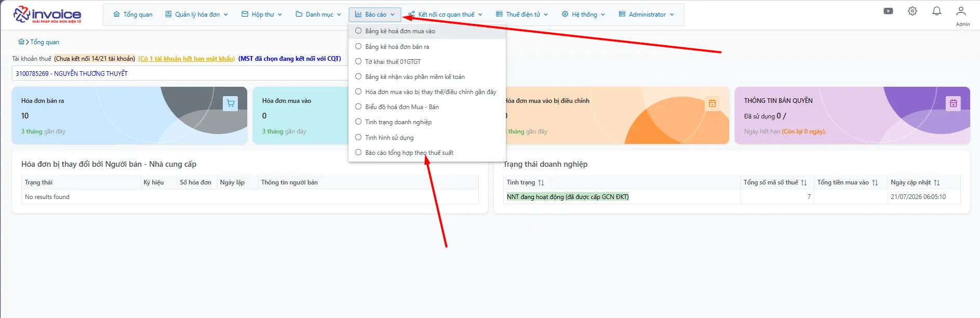Expand the Quản lý hóa đơn menu

[197, 15]
